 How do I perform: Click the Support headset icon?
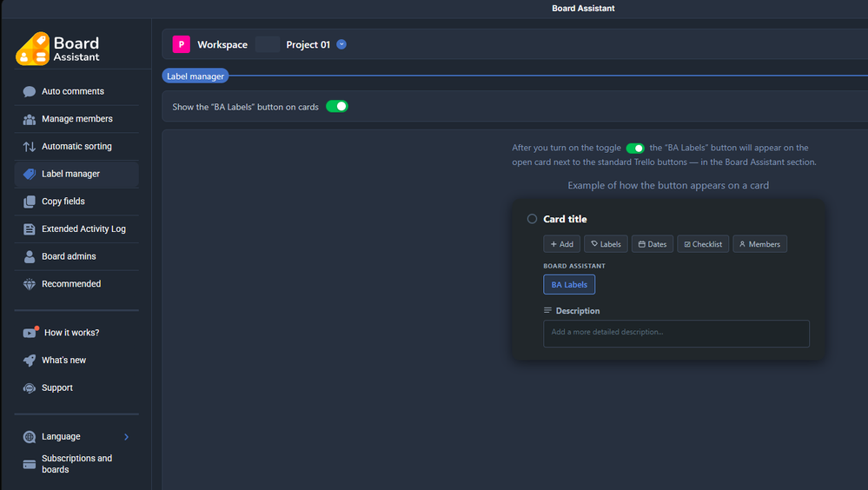[30, 388]
